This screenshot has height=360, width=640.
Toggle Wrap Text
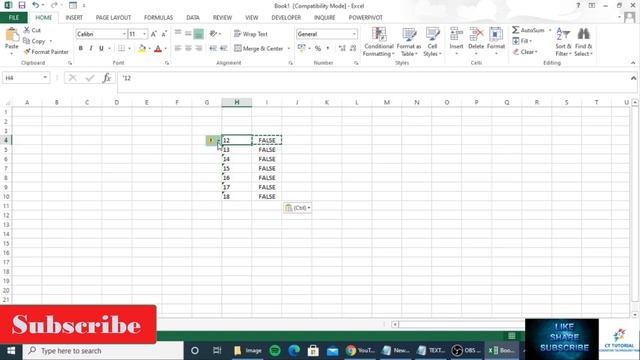point(251,34)
